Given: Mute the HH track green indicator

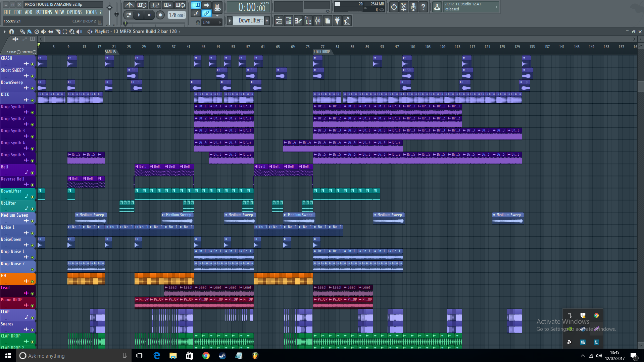Looking at the screenshot, I should [x=33, y=281].
